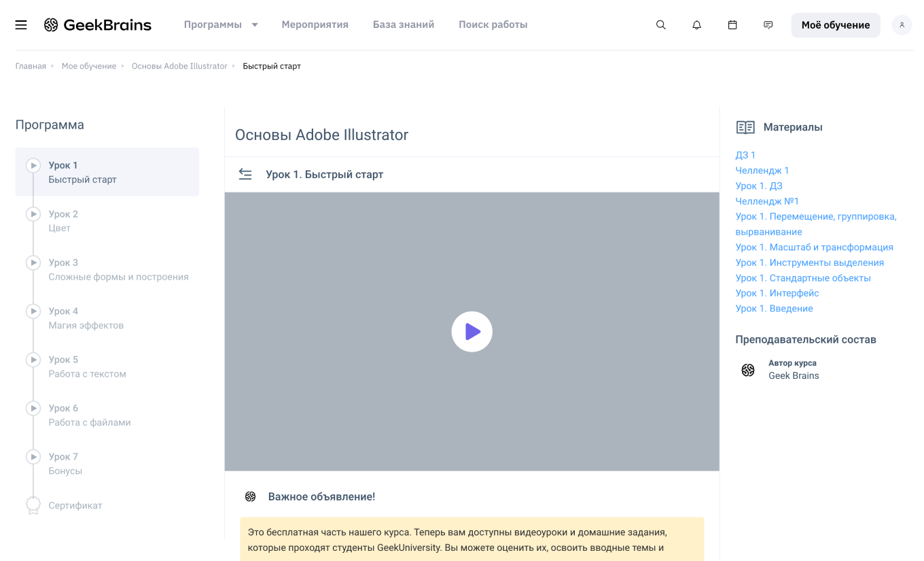Screen dimensions: 924x561
Task: Open material Челлендж 1
Action: pos(762,171)
